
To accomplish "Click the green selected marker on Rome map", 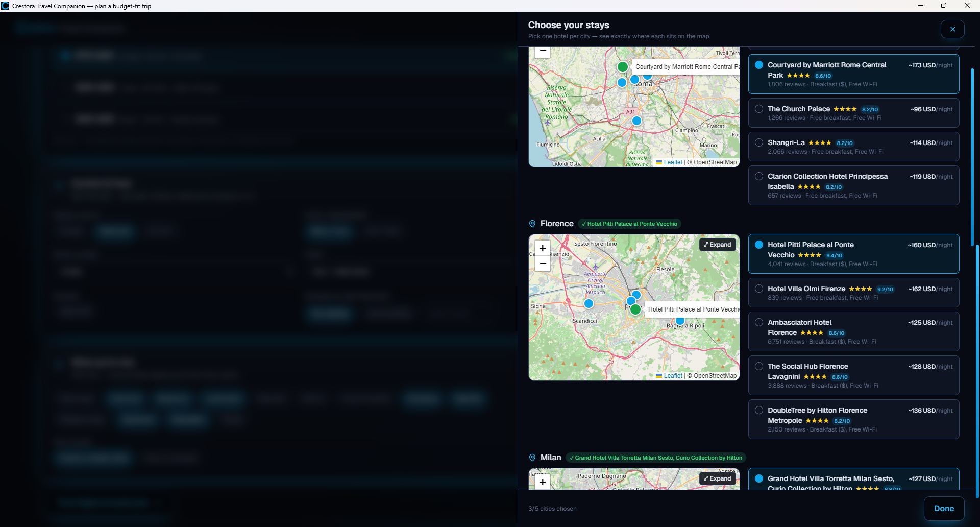I will (623, 67).
